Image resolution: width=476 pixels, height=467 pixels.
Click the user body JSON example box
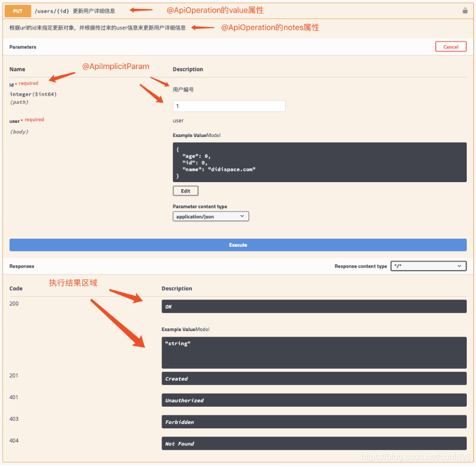tap(319, 163)
